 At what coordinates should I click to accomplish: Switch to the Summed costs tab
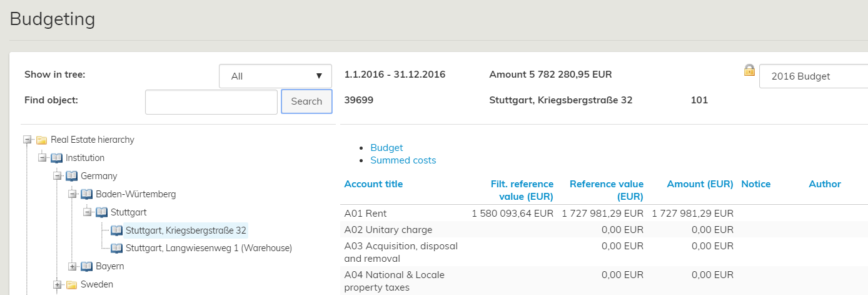tap(403, 160)
